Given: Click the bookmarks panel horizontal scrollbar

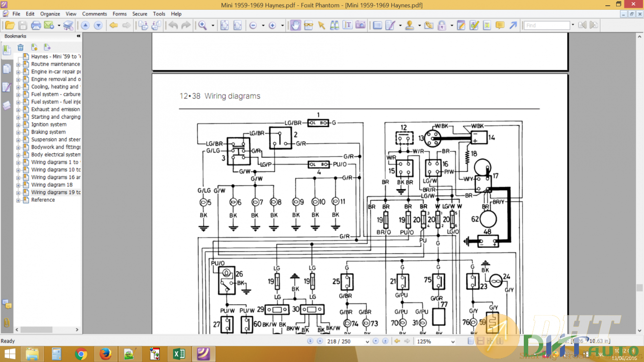Looking at the screenshot, I should tap(37, 330).
